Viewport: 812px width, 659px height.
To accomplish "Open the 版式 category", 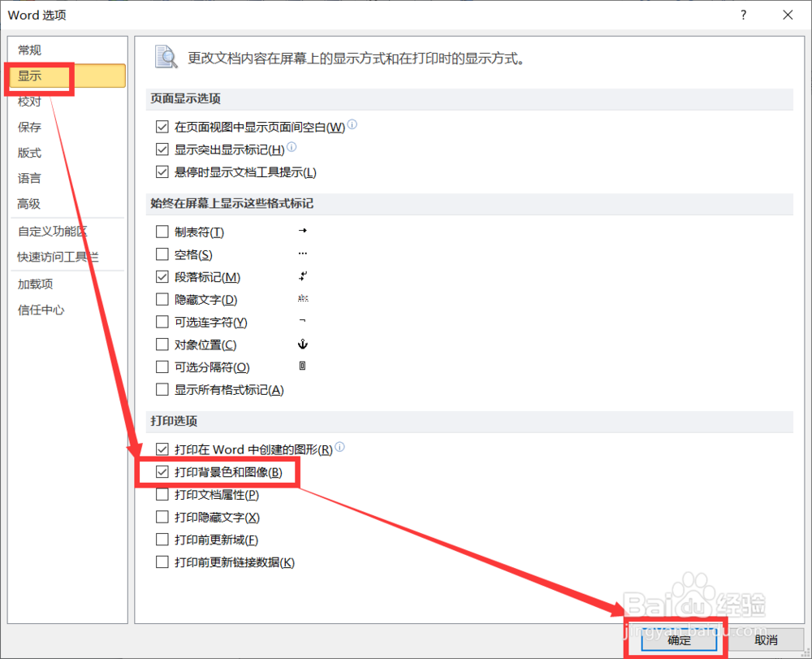I will (29, 153).
